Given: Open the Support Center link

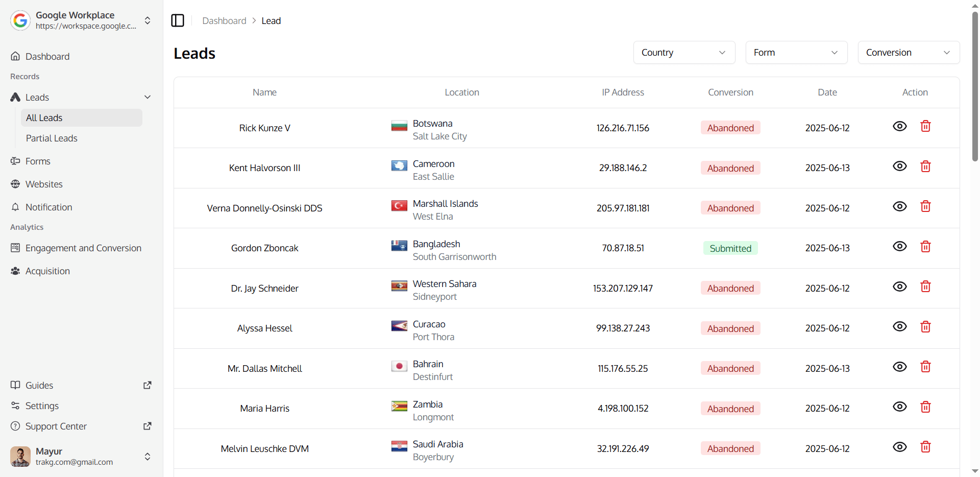Looking at the screenshot, I should coord(56,426).
